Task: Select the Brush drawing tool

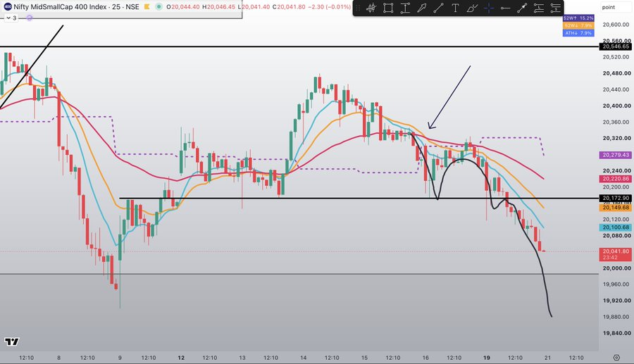Action: [x=472, y=8]
